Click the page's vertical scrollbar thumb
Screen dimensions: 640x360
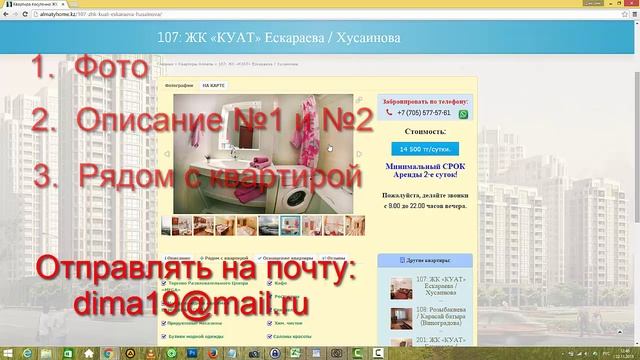[637, 147]
